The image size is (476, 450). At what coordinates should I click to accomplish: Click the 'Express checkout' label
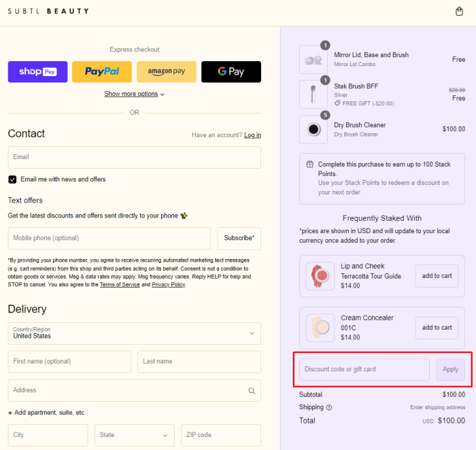tap(134, 50)
